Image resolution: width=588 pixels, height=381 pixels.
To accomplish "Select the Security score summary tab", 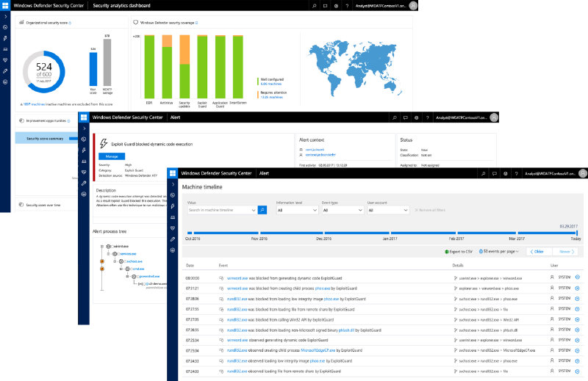I will click(x=46, y=137).
